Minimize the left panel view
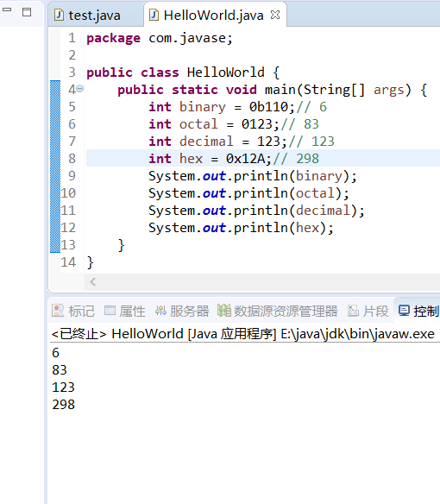This screenshot has height=504, width=440. click(x=7, y=10)
